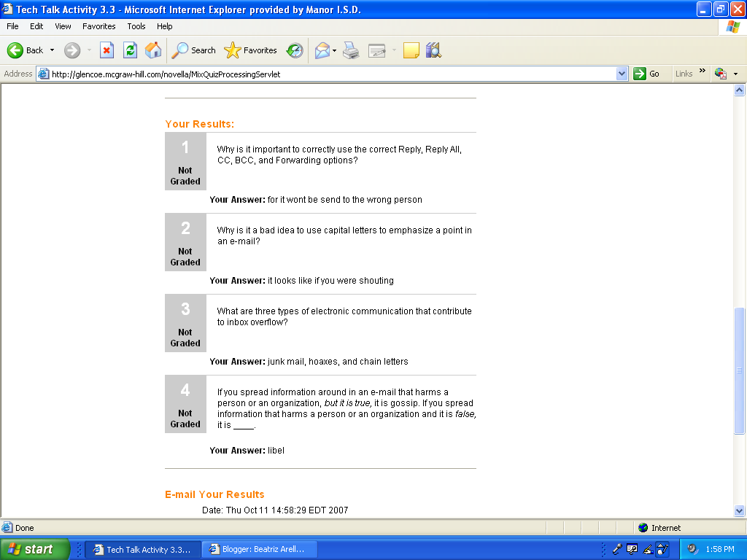The width and height of the screenshot is (747, 560).
Task: Click the vertical scrollbar thumb
Action: click(740, 370)
